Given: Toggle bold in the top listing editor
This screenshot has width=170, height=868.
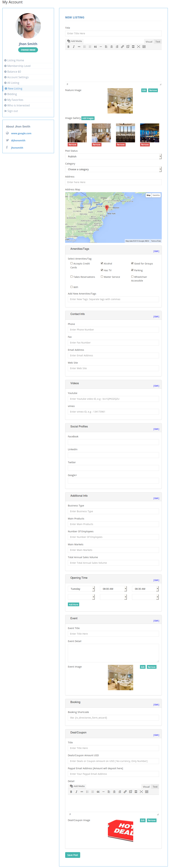Looking at the screenshot, I should click(68, 47).
